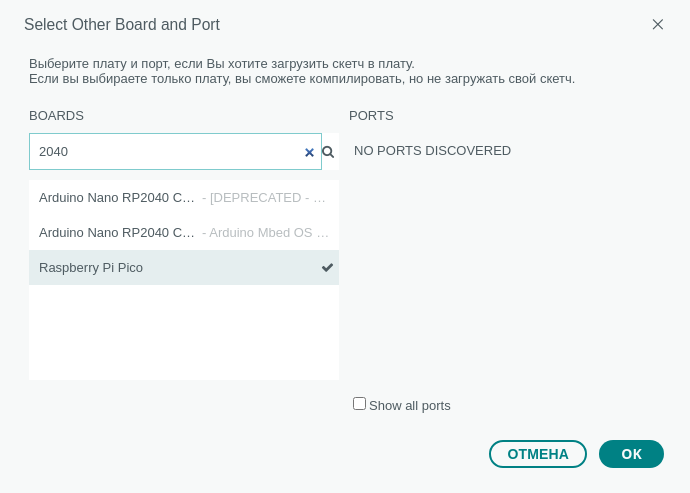Clear the board search text with the X icon

pos(309,152)
